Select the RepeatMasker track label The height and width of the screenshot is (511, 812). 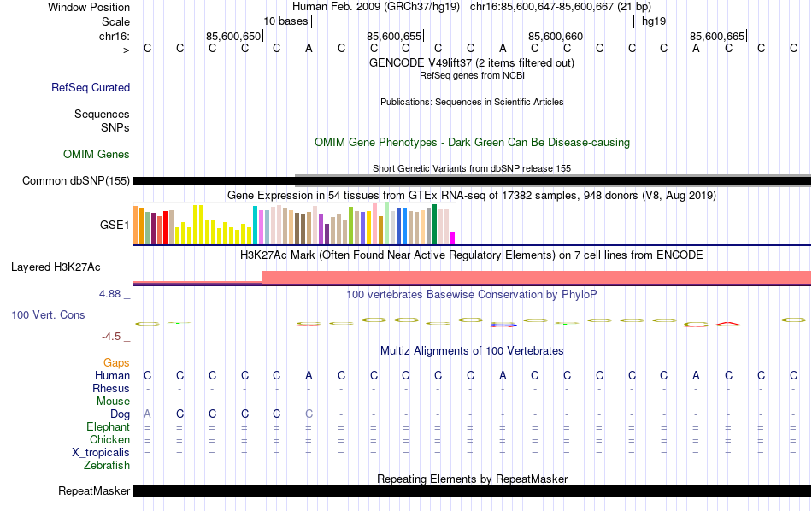[x=94, y=490]
